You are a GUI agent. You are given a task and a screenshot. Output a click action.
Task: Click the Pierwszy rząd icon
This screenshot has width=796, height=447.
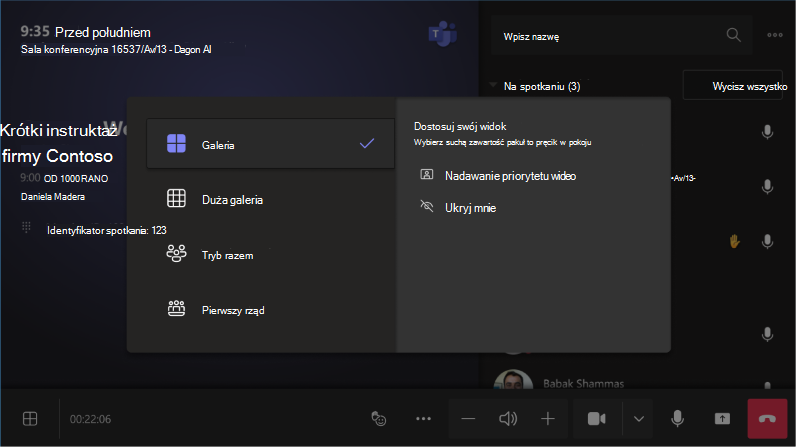coord(176,308)
